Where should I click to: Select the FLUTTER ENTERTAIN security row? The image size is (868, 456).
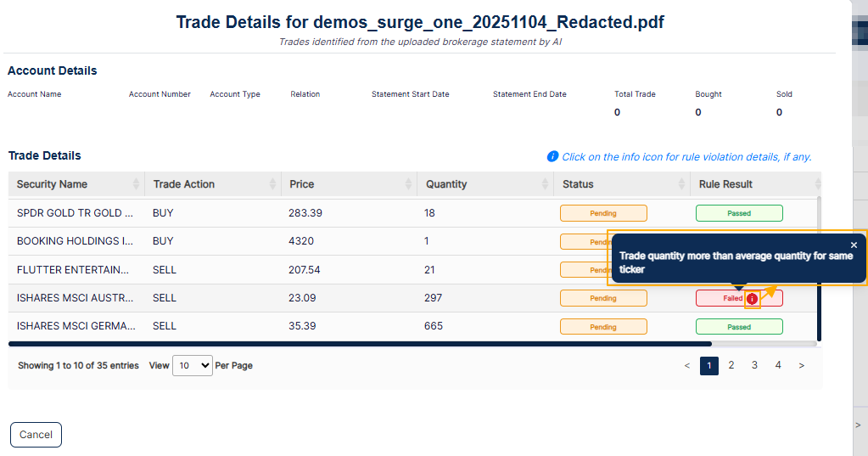click(x=412, y=270)
